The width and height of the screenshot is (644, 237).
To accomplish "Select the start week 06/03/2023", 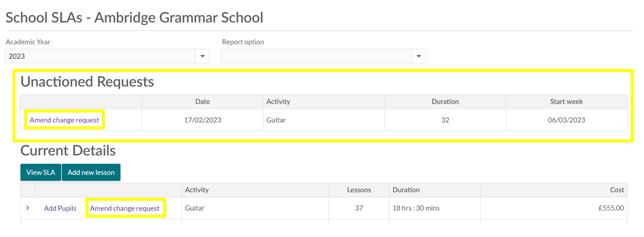I will [567, 120].
